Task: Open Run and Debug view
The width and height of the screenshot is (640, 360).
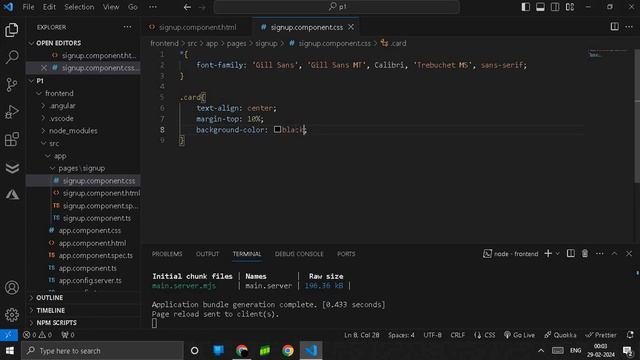Action: [12, 112]
